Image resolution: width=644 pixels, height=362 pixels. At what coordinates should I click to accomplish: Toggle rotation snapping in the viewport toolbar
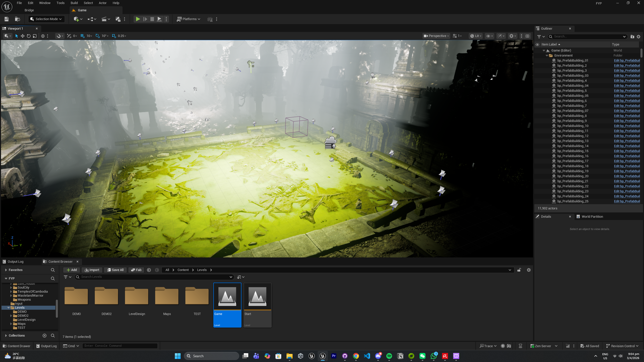(x=98, y=36)
